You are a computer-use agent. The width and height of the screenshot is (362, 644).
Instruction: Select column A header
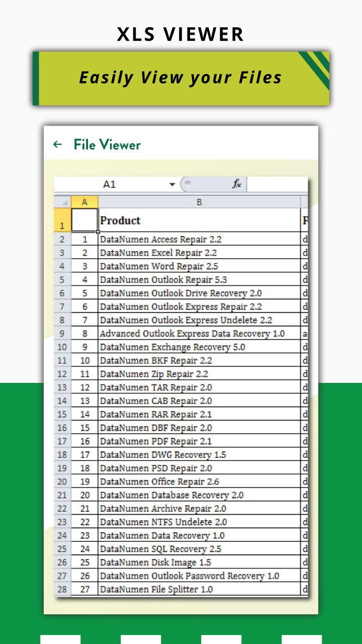pyautogui.click(x=84, y=202)
